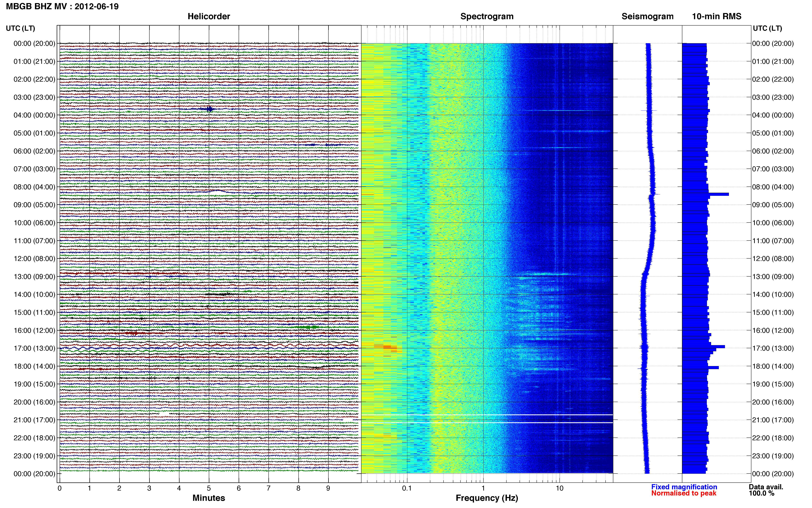The height and width of the screenshot is (508, 812).
Task: Click the upper white gap line in the spectrogram
Action: click(487, 415)
